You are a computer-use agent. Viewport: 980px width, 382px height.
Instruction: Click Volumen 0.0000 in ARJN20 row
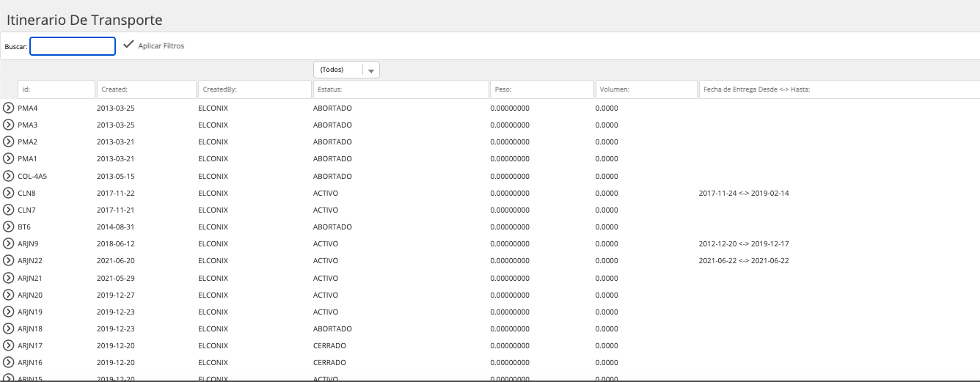607,295
